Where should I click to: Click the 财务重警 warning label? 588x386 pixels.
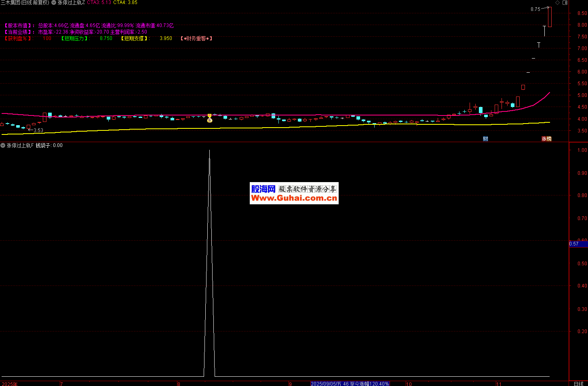click(x=196, y=38)
